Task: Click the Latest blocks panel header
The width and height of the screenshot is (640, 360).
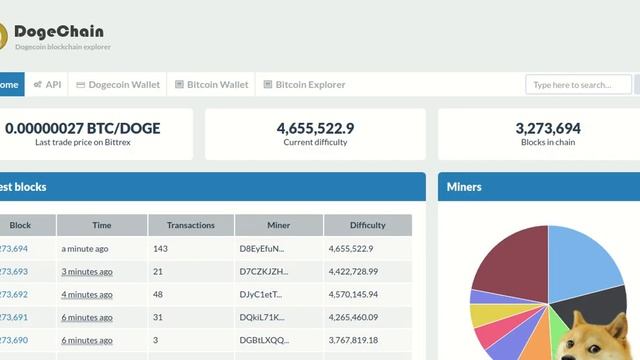Action: [213, 187]
